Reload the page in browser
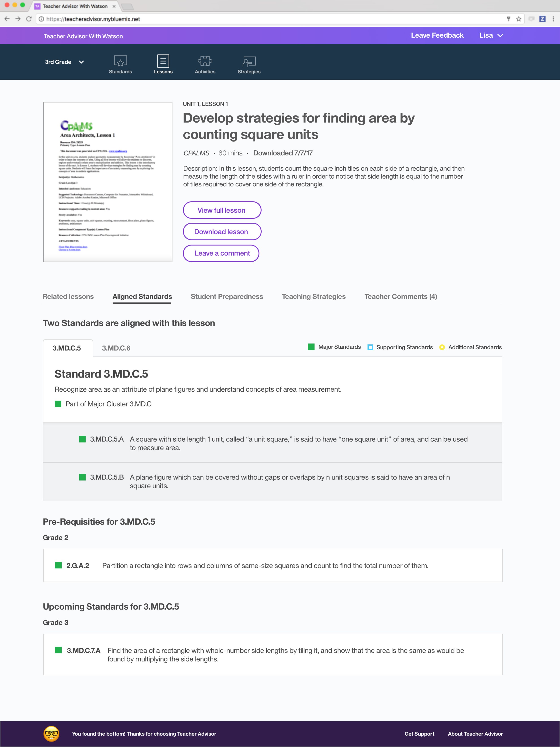This screenshot has height=747, width=560. pos(29,19)
